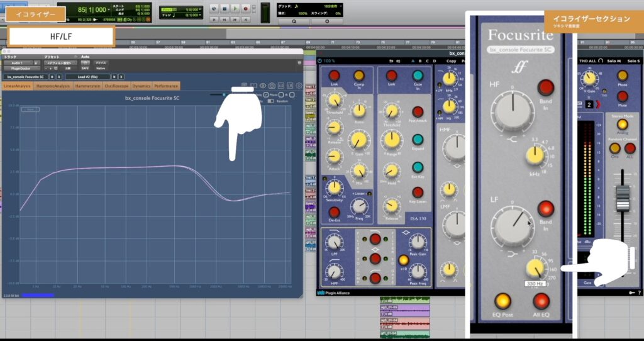Viewport: 644px width, 341px height.
Task: Click the Peak Gain knob
Action: point(418,242)
